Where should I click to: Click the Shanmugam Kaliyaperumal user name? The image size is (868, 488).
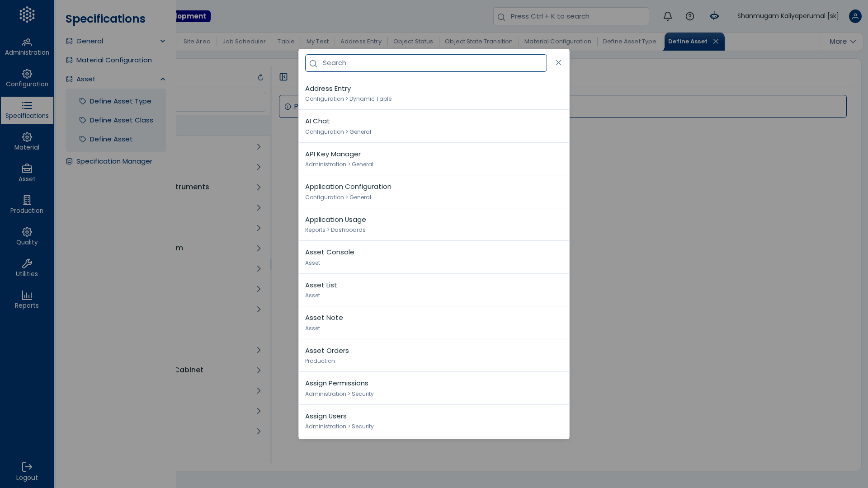pos(788,16)
